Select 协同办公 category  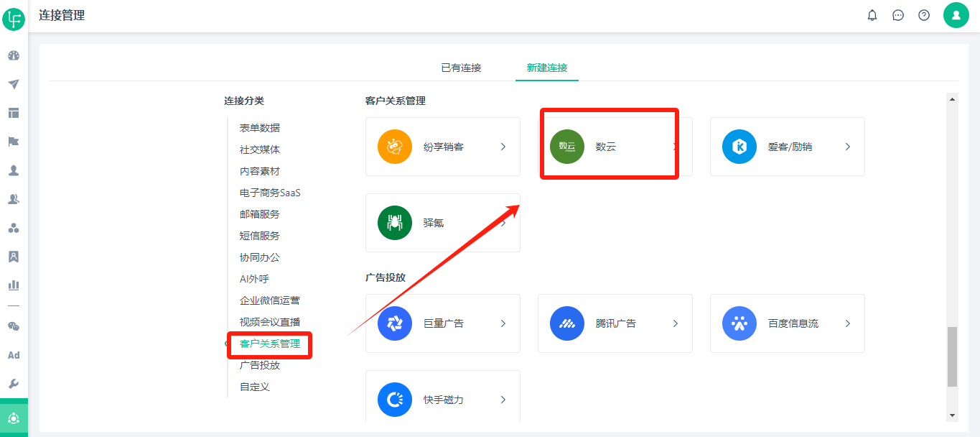260,257
